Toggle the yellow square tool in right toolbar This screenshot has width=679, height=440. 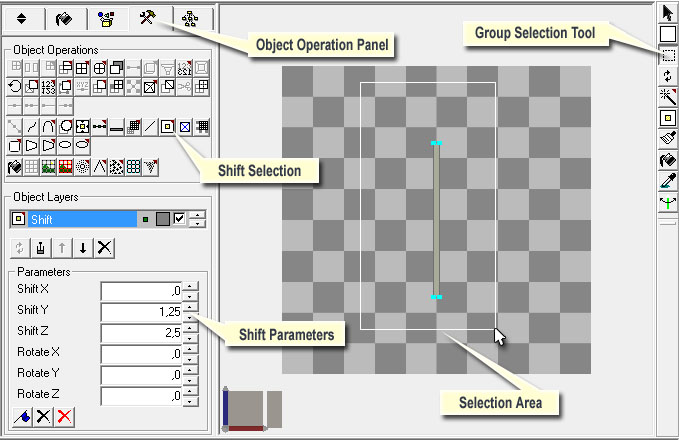click(x=667, y=117)
